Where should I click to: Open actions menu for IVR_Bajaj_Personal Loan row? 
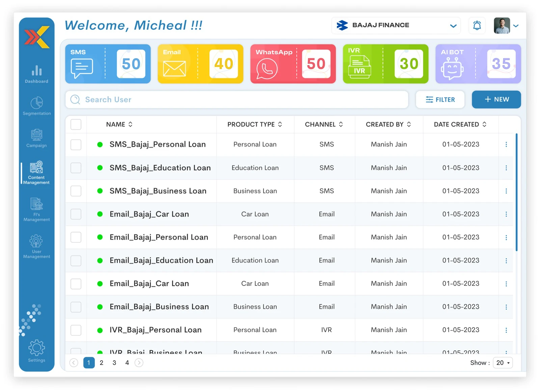pos(506,330)
